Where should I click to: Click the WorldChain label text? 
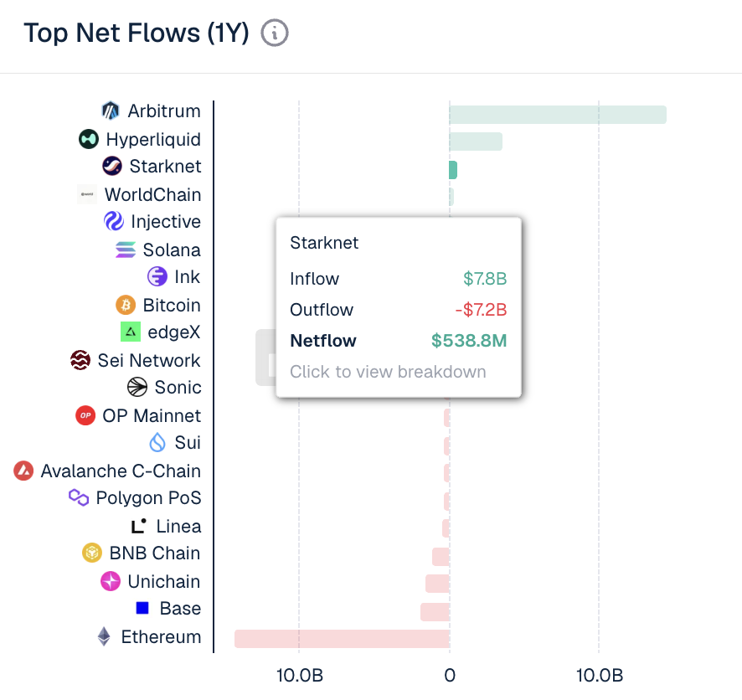point(153,195)
